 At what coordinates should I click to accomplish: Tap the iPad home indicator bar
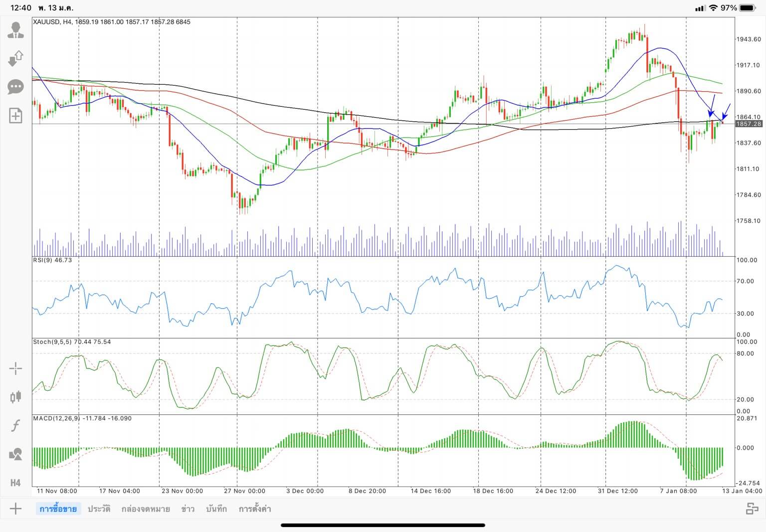383,525
